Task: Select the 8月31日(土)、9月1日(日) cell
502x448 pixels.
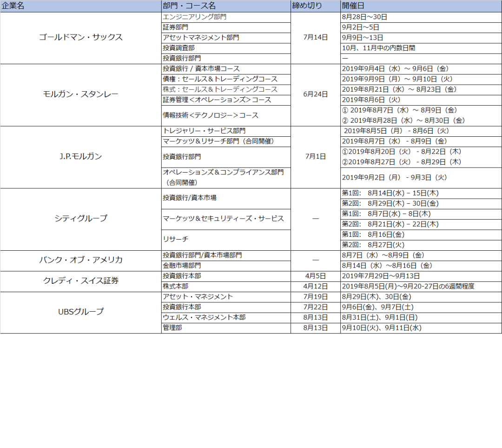Action: click(x=421, y=318)
